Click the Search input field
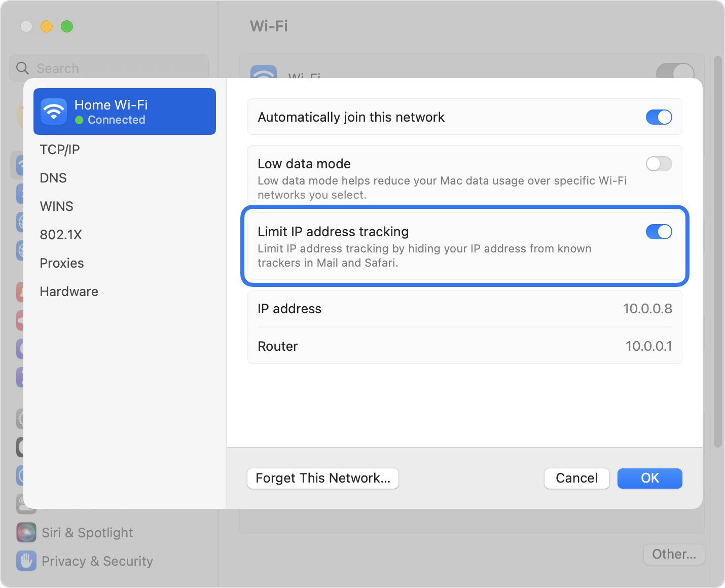Screen dimensions: 725x588 click(x=109, y=68)
